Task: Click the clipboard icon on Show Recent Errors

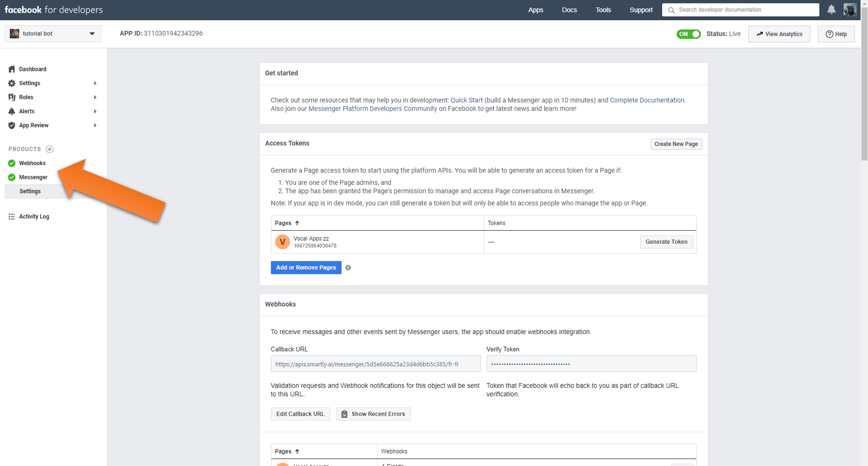Action: click(344, 414)
